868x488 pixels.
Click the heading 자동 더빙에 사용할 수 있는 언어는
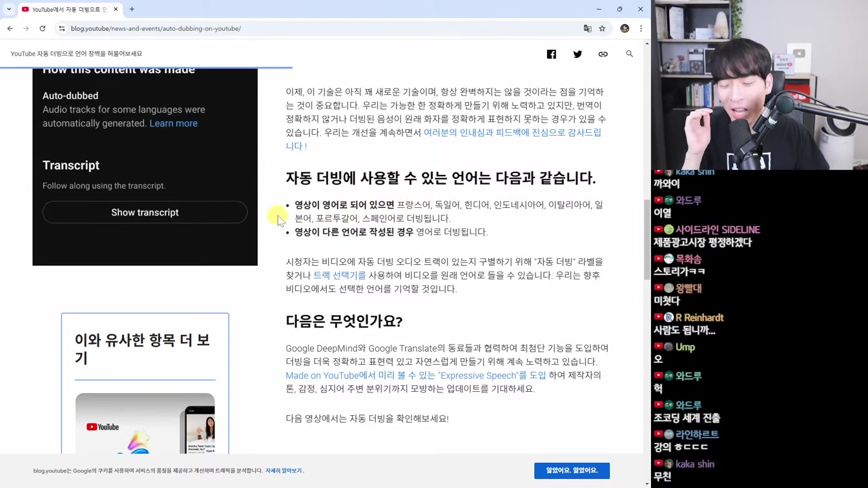(x=440, y=178)
